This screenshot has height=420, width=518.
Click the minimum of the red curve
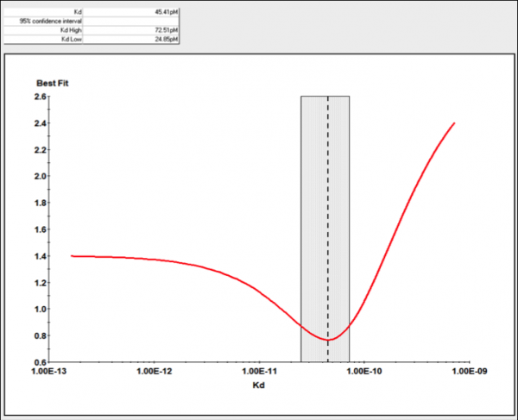click(x=328, y=339)
